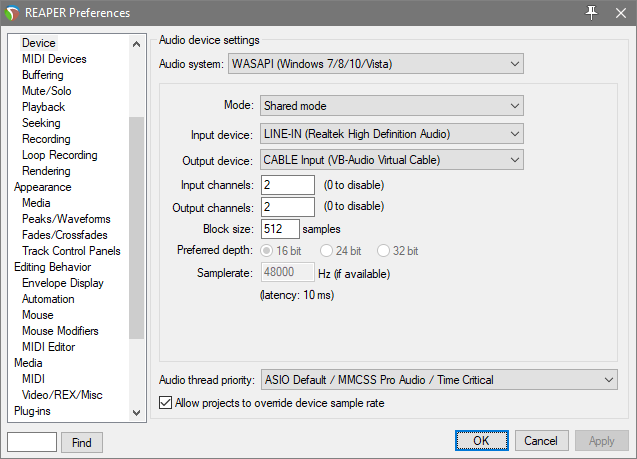Select the 24 bit preferred depth
The width and height of the screenshot is (637, 459).
tap(326, 250)
